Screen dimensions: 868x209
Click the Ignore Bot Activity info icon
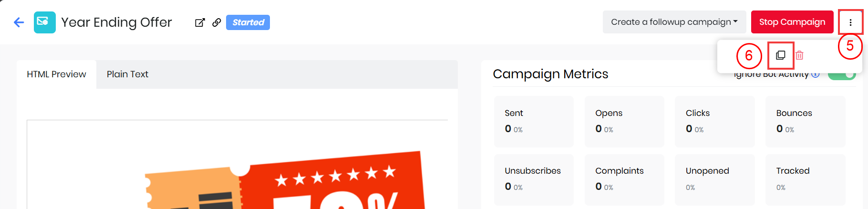(816, 74)
